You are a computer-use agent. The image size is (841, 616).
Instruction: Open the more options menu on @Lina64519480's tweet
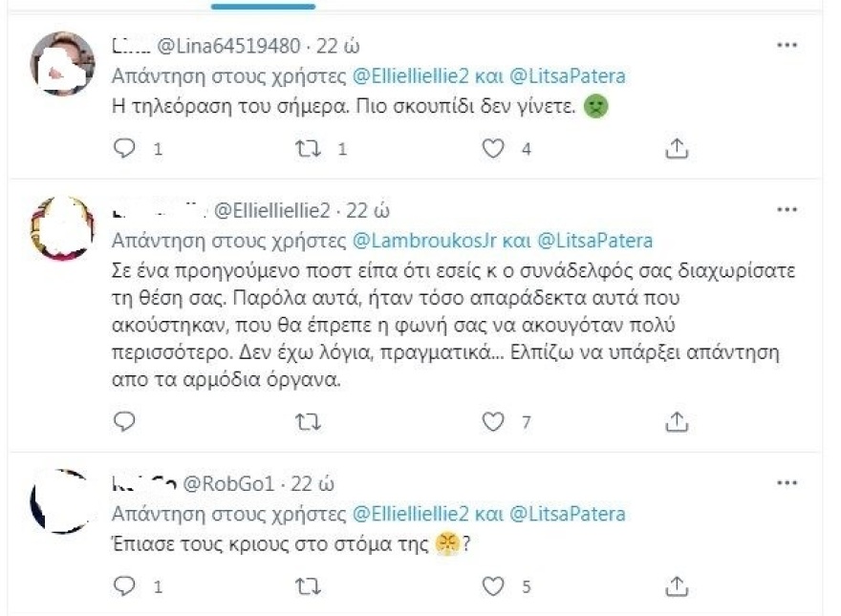coord(787,43)
